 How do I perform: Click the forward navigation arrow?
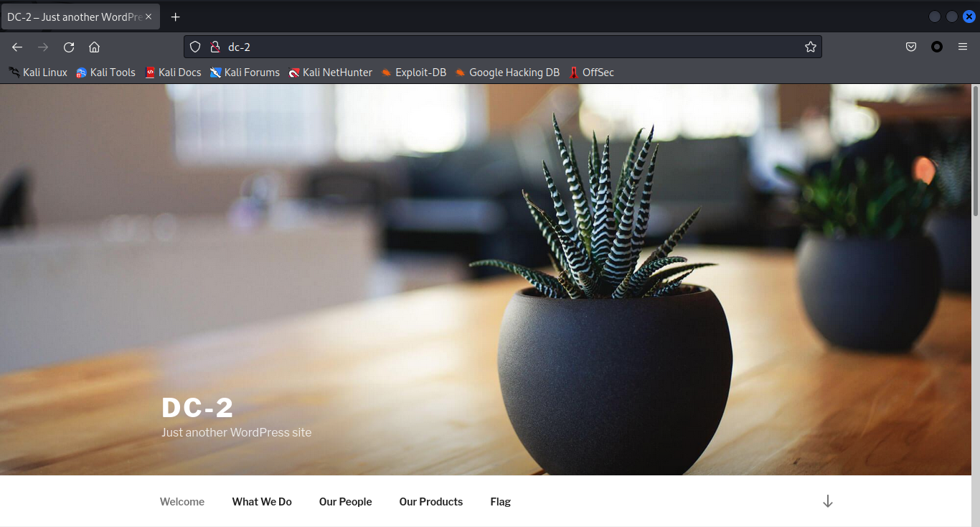[43, 47]
